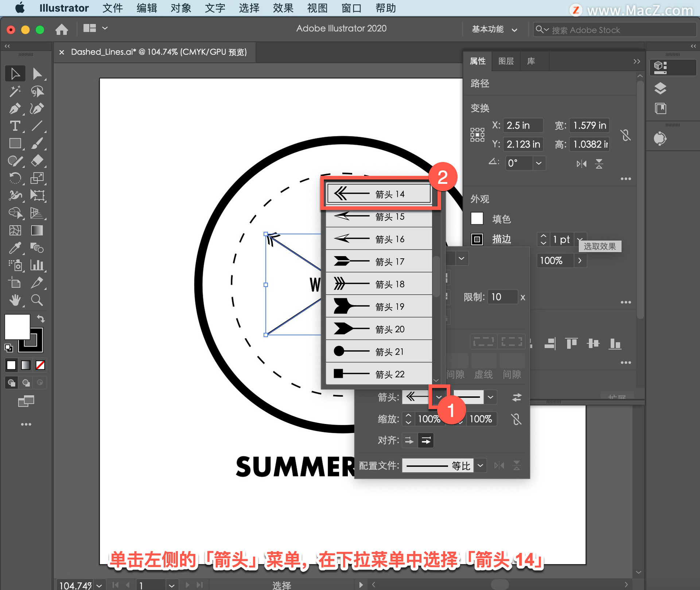Open the workspace switcher 基本功能
The width and height of the screenshot is (700, 590).
[494, 29]
